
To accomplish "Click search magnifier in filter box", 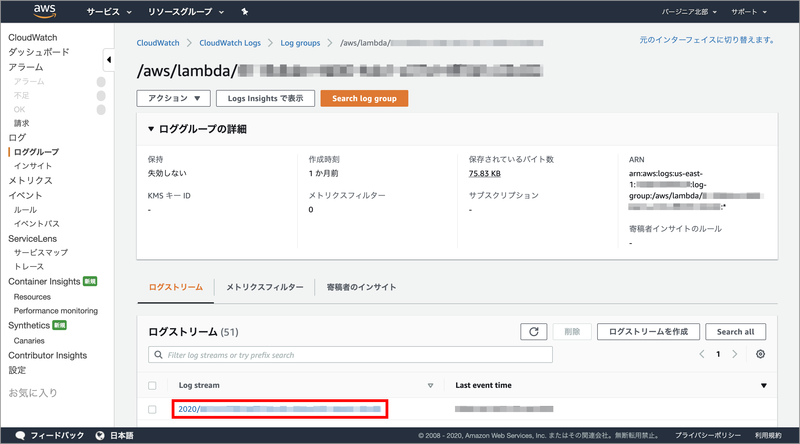I will pyautogui.click(x=158, y=355).
